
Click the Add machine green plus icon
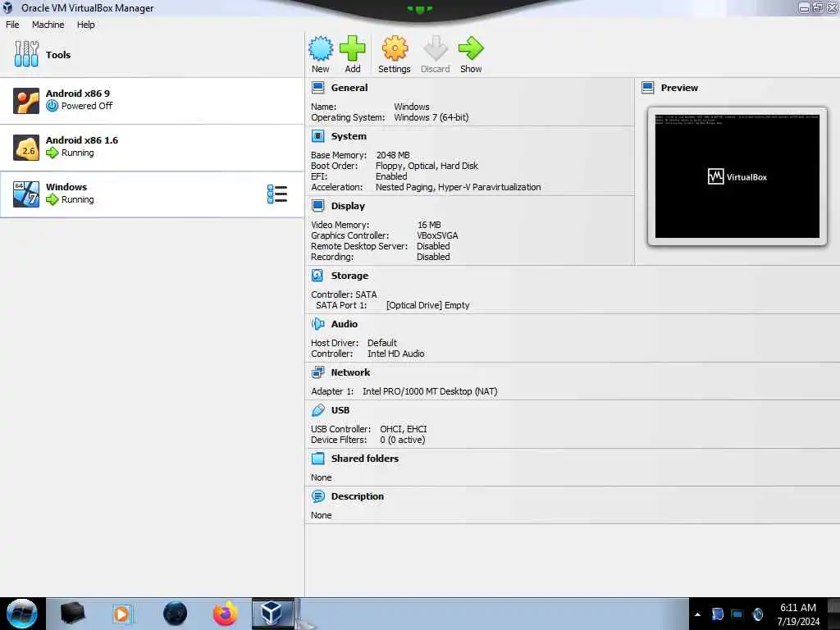point(353,48)
